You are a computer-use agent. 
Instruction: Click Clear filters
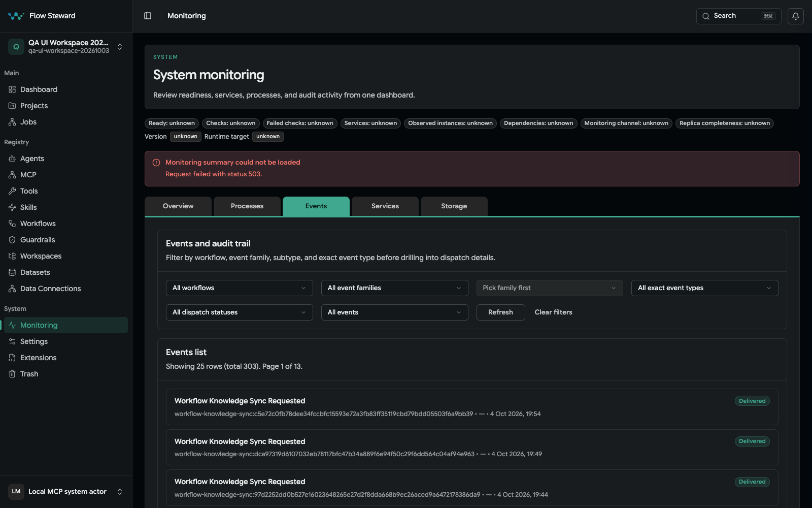click(x=553, y=312)
